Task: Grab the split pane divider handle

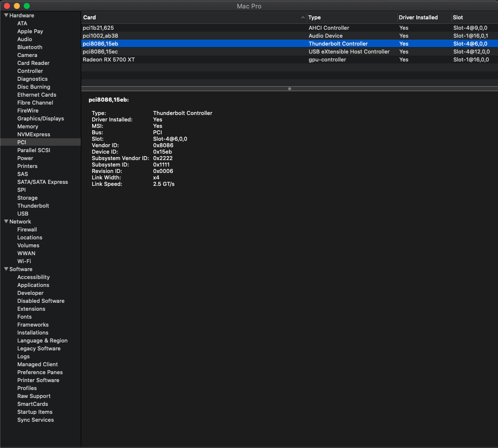Action: 289,89
